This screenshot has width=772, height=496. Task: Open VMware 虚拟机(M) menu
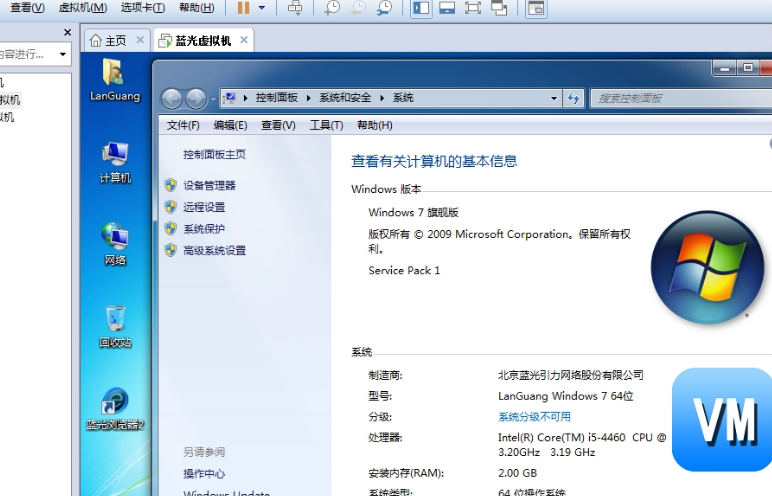83,7
